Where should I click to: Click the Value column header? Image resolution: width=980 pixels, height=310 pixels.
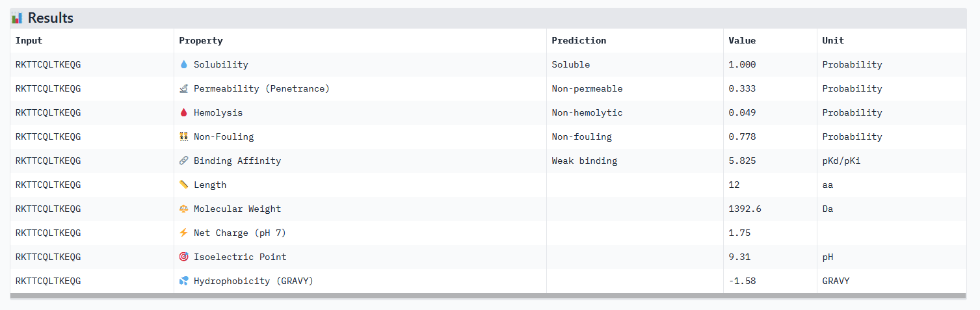[x=742, y=40]
